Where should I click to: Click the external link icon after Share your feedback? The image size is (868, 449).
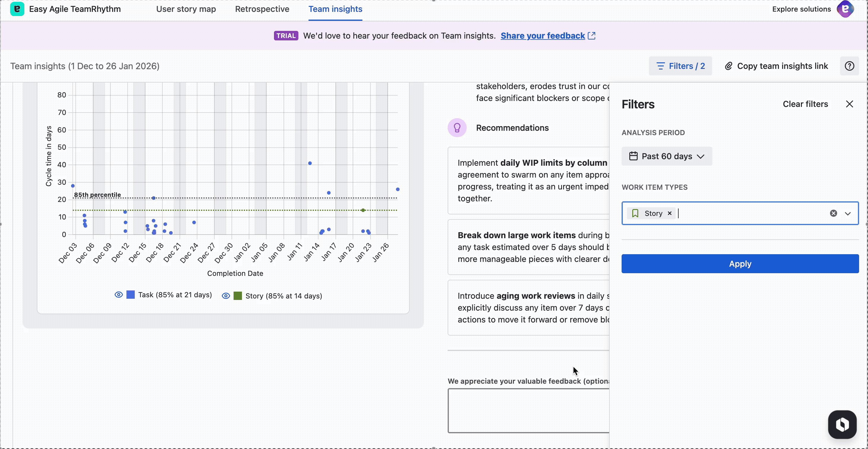[x=592, y=36]
